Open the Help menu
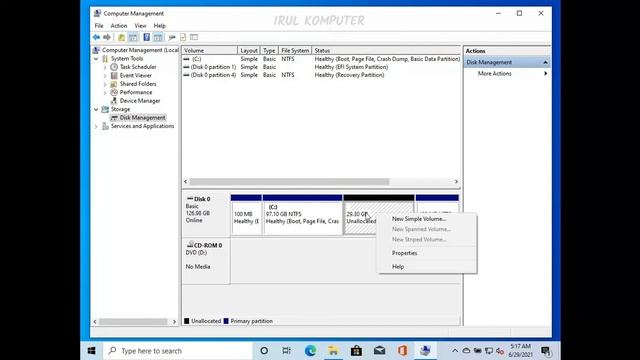The width and height of the screenshot is (640, 360). click(160, 26)
